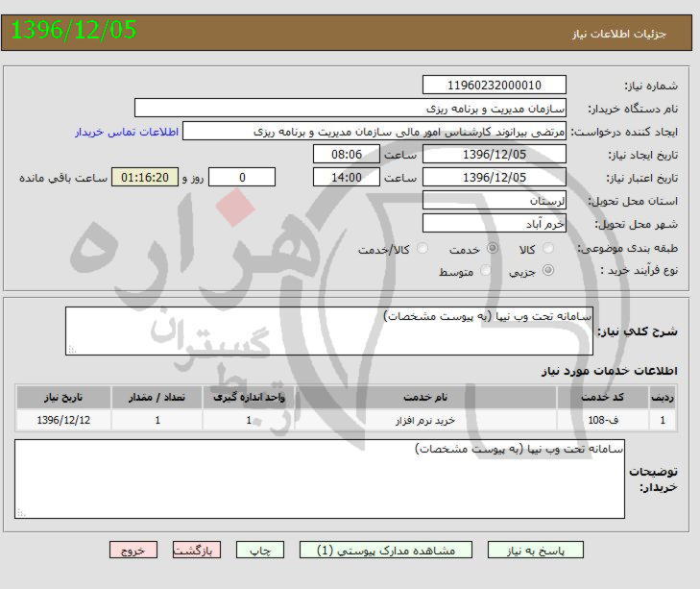The width and height of the screenshot is (700, 589).
Task: Open مشاهده مدارک پیوستی attachments button
Action: (385, 551)
